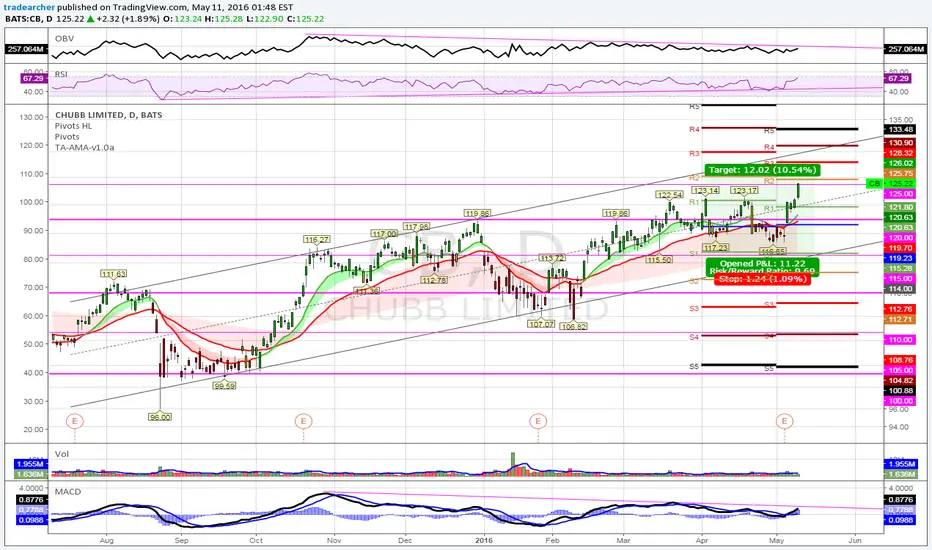
Task: Select the 96.00 pivot low label
Action: point(160,417)
